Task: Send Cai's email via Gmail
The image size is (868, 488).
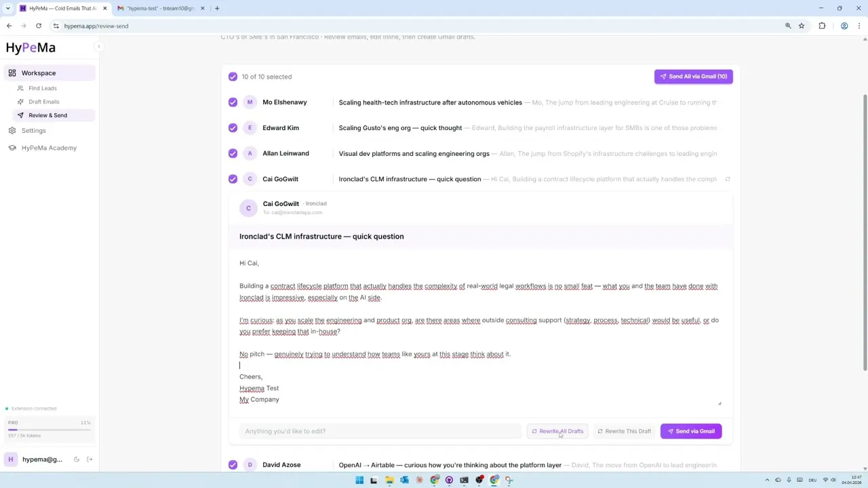Action: click(x=691, y=431)
